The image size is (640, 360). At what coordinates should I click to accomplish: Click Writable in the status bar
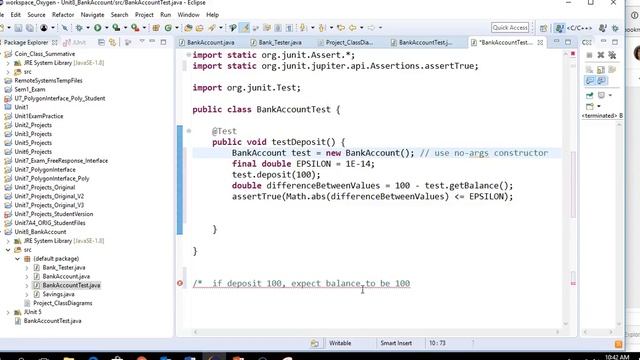pos(340,343)
